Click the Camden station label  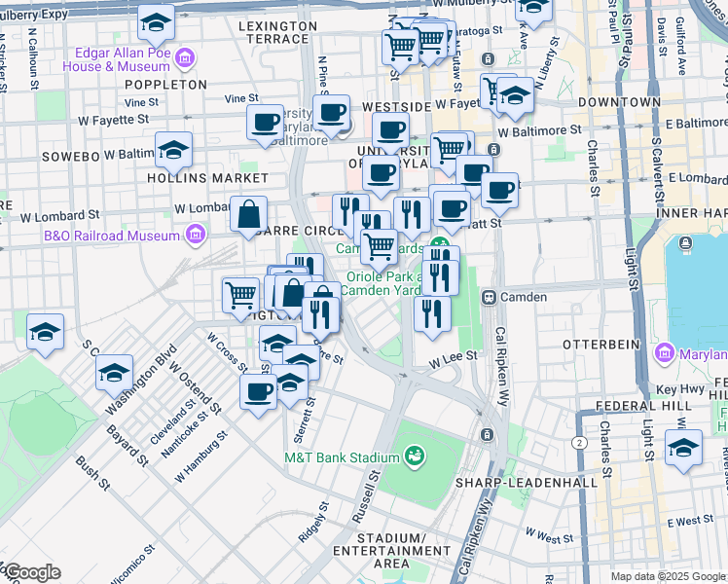[524, 297]
